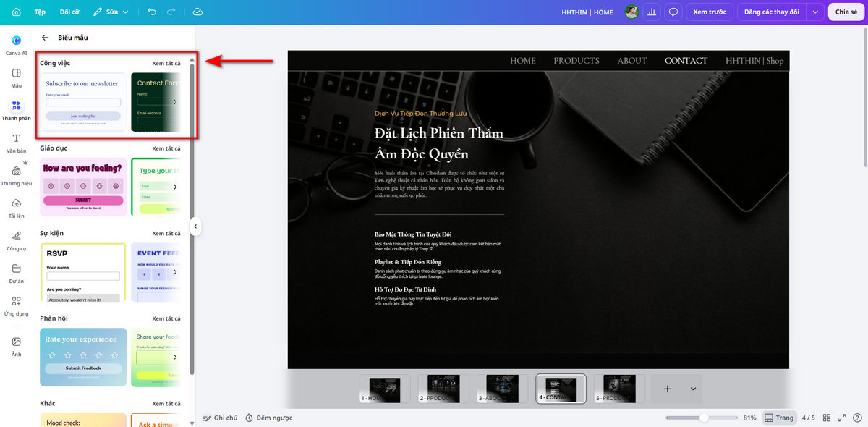
Task: Open add-page options chevron
Action: pyautogui.click(x=693, y=389)
